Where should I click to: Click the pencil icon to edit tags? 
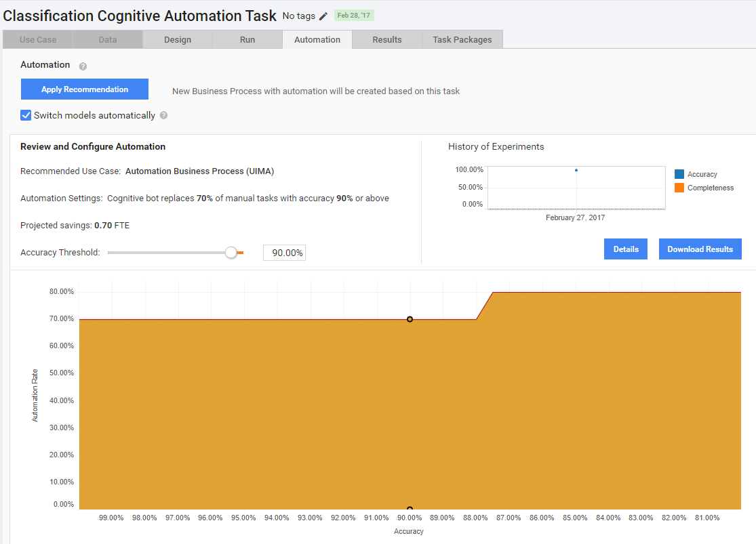[323, 16]
